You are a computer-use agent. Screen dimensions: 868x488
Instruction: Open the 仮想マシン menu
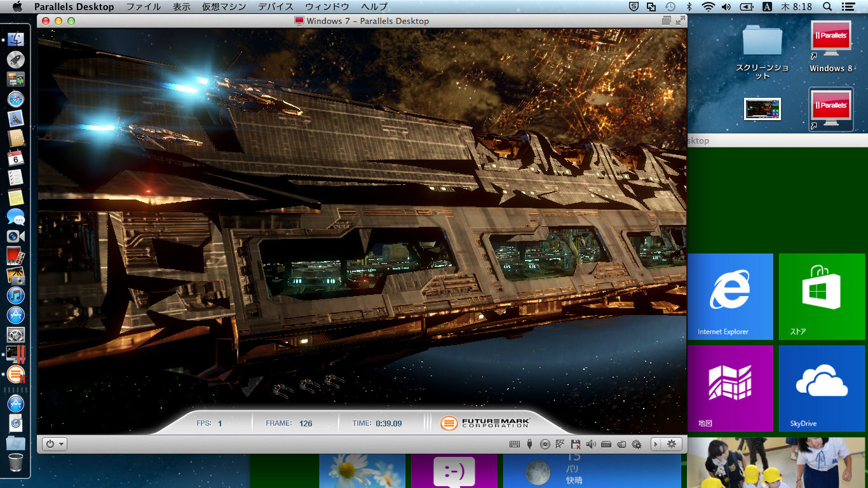tap(224, 6)
